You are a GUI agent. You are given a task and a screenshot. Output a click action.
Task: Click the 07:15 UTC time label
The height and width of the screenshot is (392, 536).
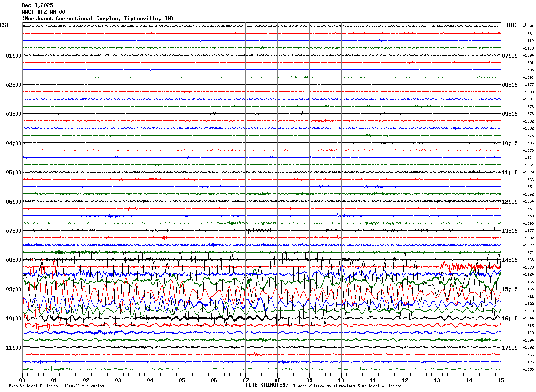(510, 56)
